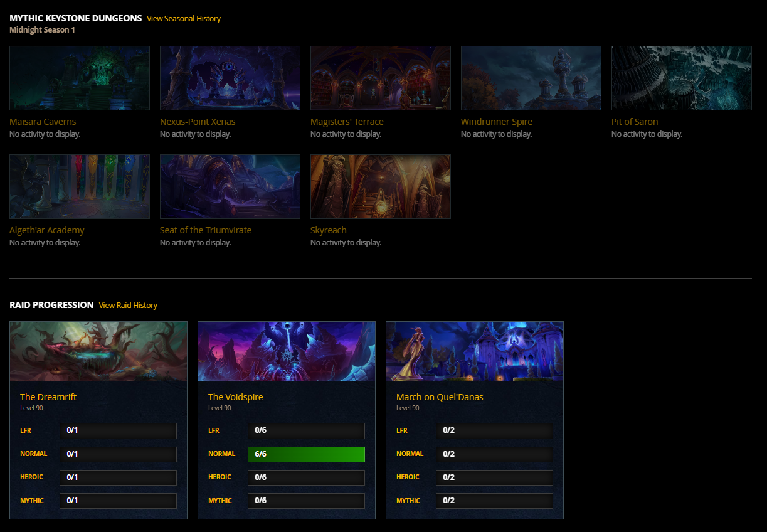
Task: Click The Voidspire Mythic progress bar
Action: click(306, 501)
